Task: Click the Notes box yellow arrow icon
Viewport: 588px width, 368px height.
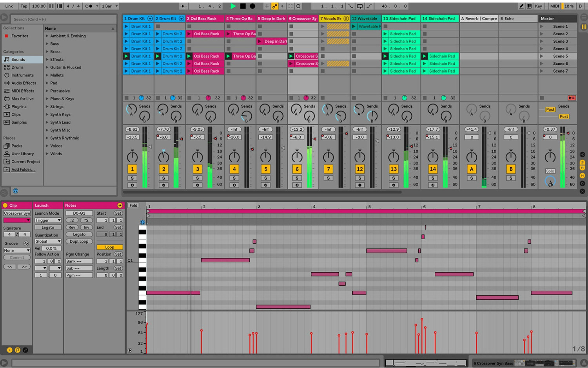Action: pyautogui.click(x=120, y=205)
